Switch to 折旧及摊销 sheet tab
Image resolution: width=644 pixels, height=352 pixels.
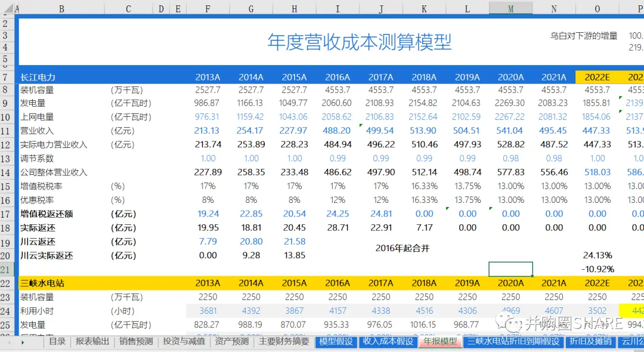(x=590, y=341)
